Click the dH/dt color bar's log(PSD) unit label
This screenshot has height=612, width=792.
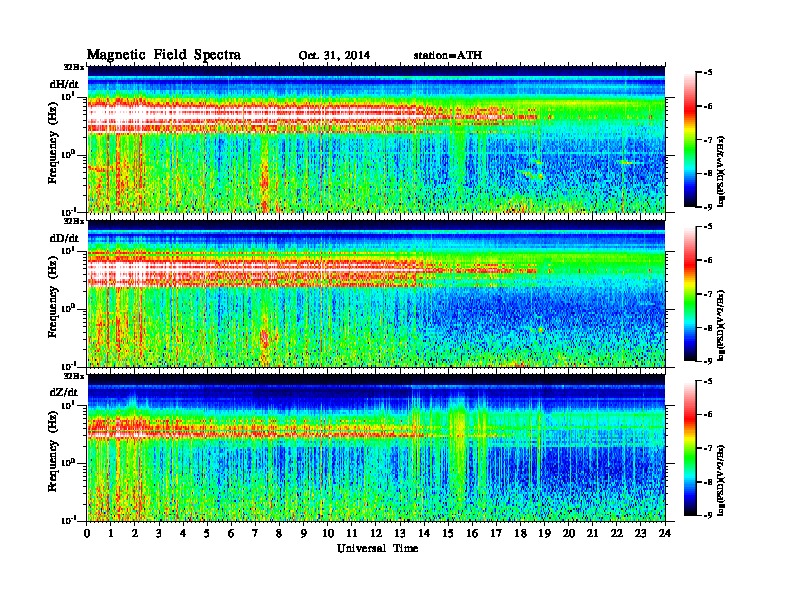click(x=723, y=171)
